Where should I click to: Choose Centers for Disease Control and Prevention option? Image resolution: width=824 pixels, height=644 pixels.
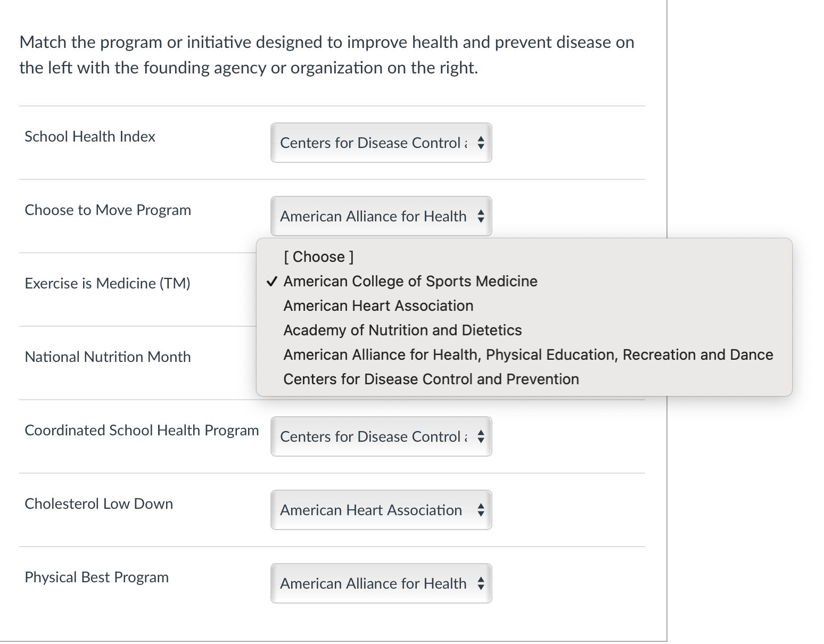click(431, 379)
